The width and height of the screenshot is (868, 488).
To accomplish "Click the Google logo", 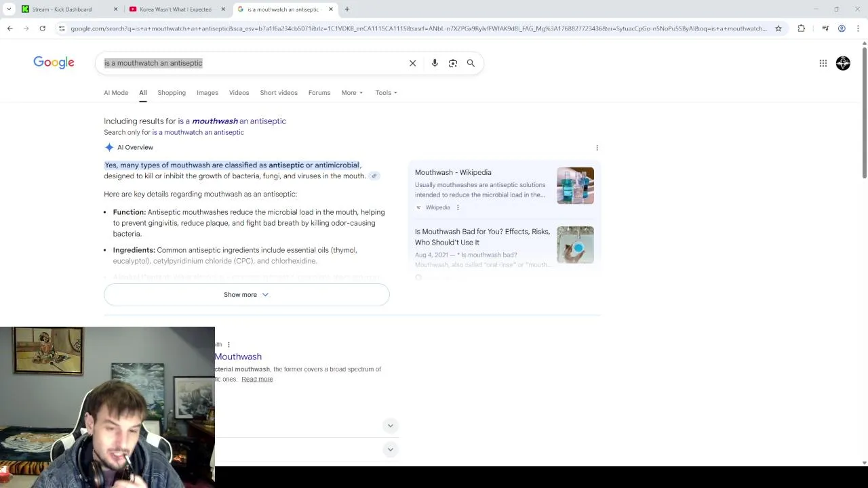I will point(54,62).
